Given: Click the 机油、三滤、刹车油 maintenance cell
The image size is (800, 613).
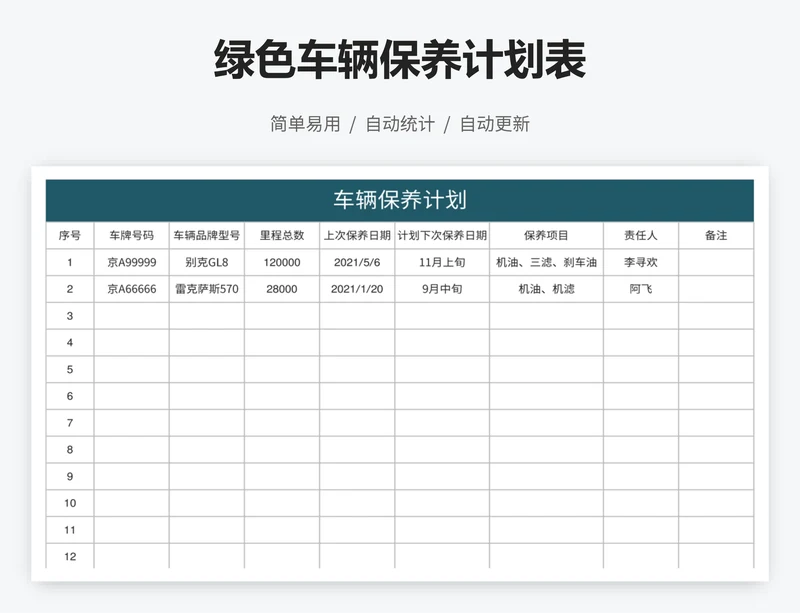Looking at the screenshot, I should [546, 262].
